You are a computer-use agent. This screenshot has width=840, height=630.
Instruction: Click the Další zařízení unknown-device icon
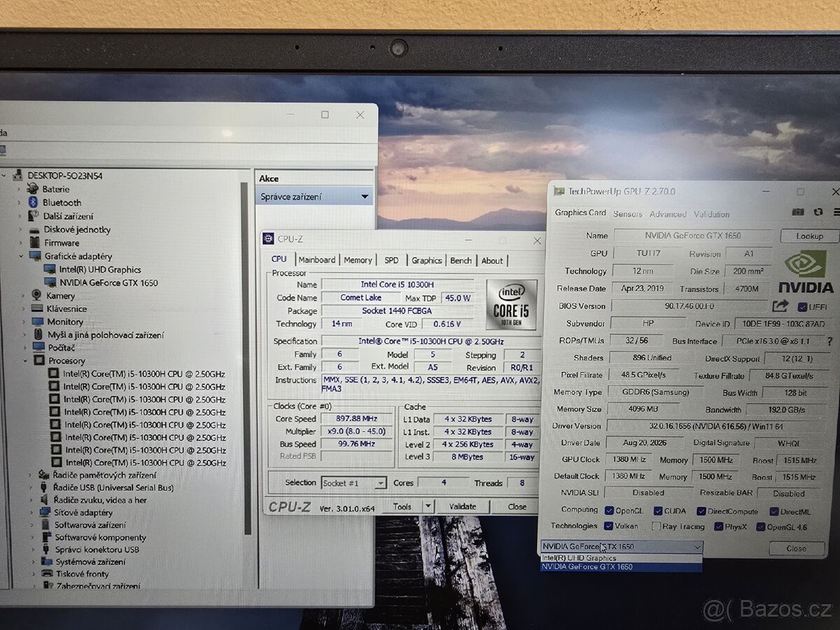(34, 216)
